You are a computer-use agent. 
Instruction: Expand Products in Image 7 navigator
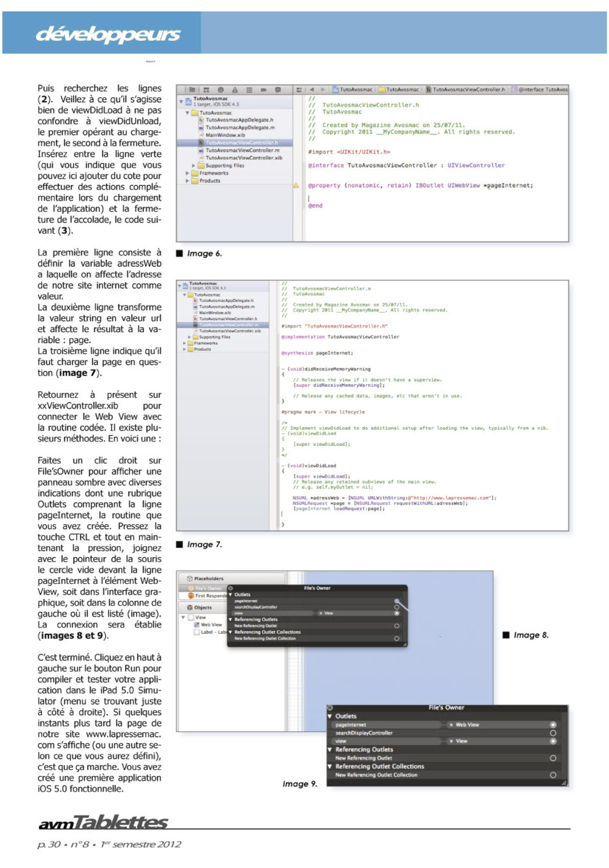[x=184, y=349]
